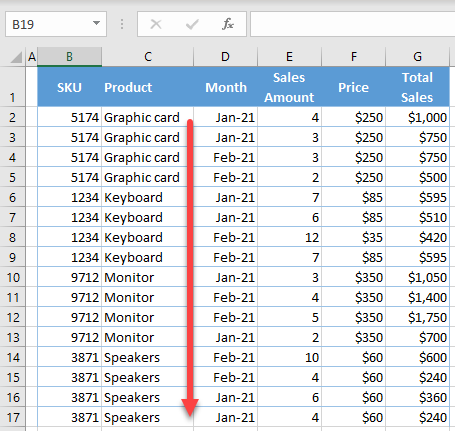Select the $1,750 total sales cell
The height and width of the screenshot is (431, 455).
(417, 317)
